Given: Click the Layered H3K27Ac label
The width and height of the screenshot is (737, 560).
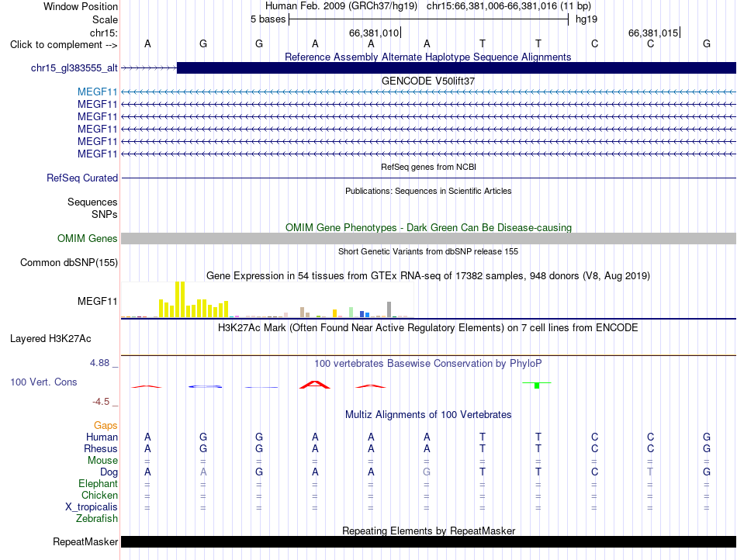Looking at the screenshot, I should 50,339.
